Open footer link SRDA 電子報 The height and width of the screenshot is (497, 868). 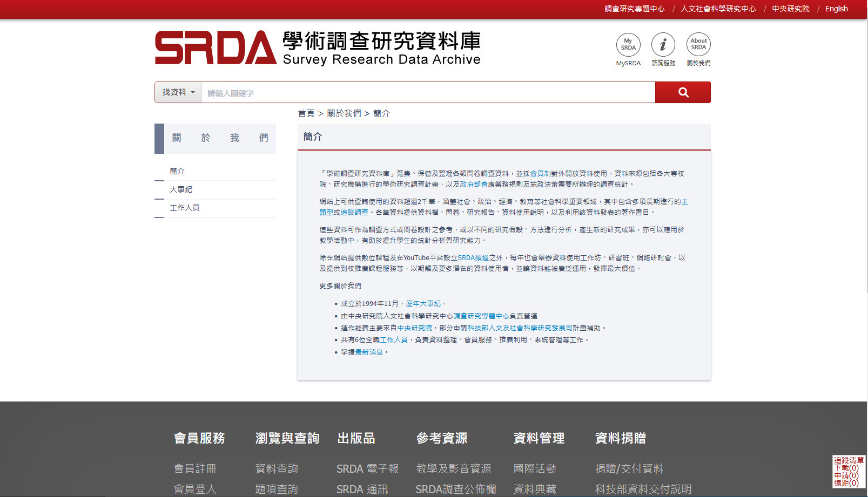pos(367,469)
